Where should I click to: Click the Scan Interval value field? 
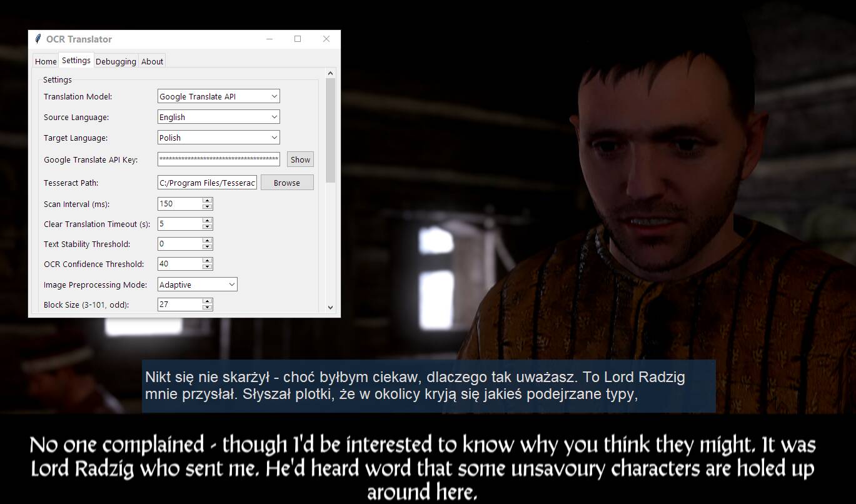click(x=180, y=204)
